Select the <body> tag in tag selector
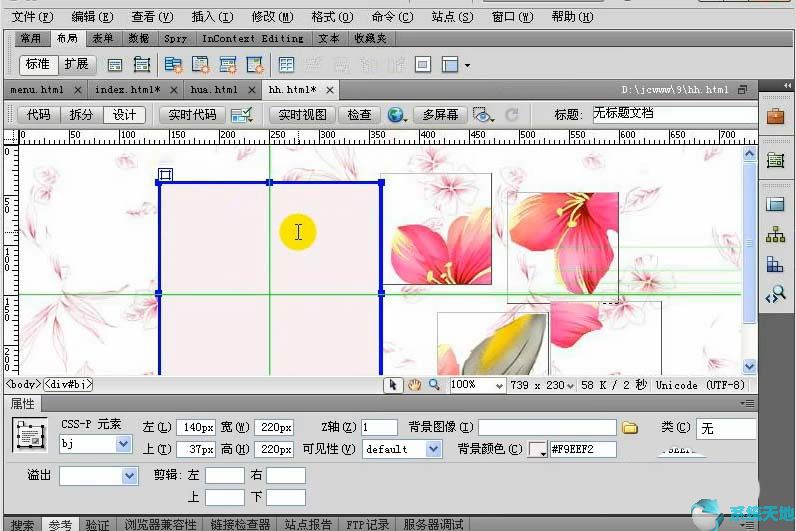796x531 pixels. coord(23,384)
